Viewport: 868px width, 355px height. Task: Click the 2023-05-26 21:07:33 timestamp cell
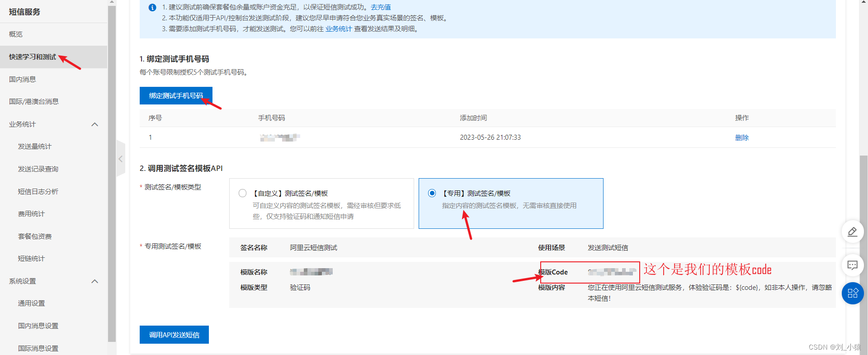click(490, 137)
